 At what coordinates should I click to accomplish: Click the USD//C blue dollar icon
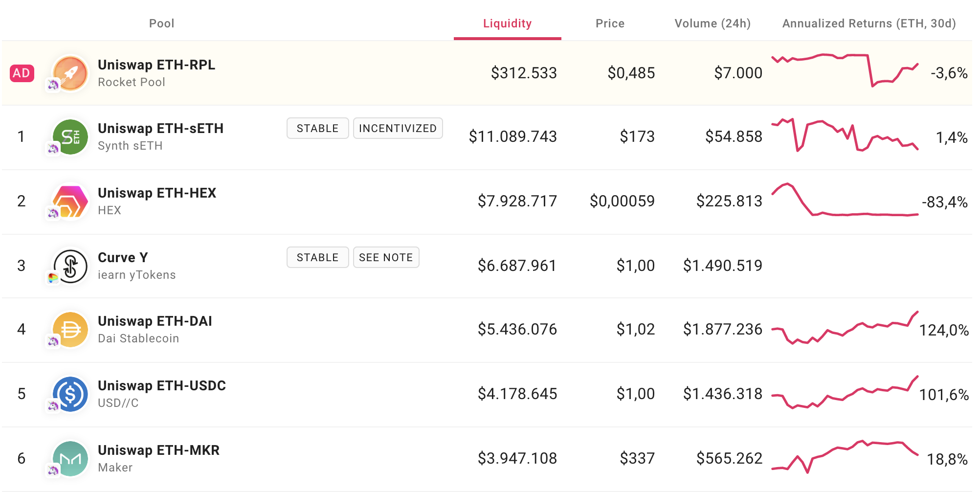point(70,394)
